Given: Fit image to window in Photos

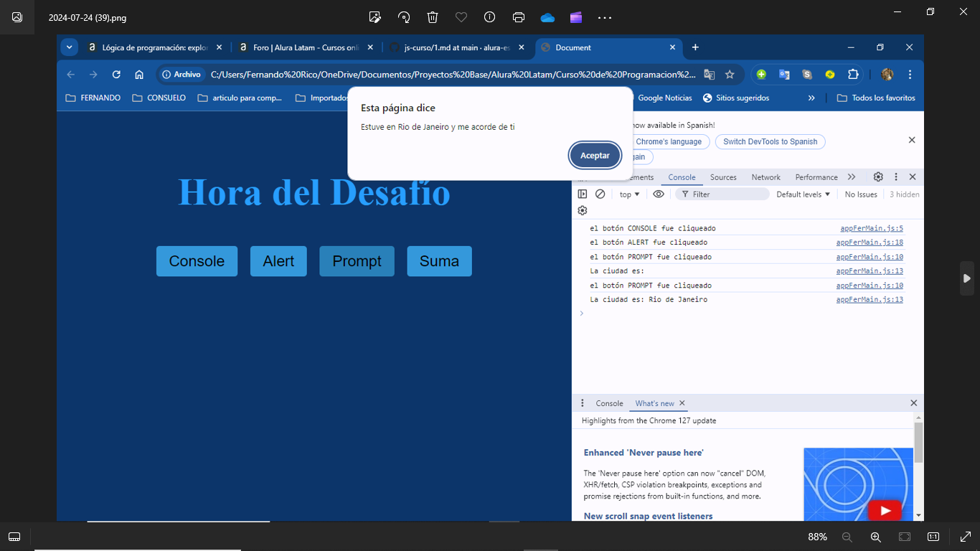Looking at the screenshot, I should tap(905, 537).
